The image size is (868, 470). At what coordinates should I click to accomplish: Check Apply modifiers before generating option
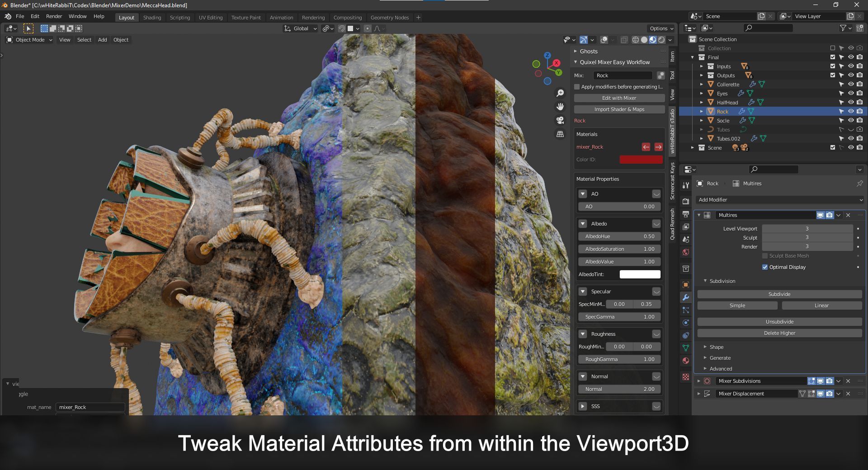(x=578, y=87)
